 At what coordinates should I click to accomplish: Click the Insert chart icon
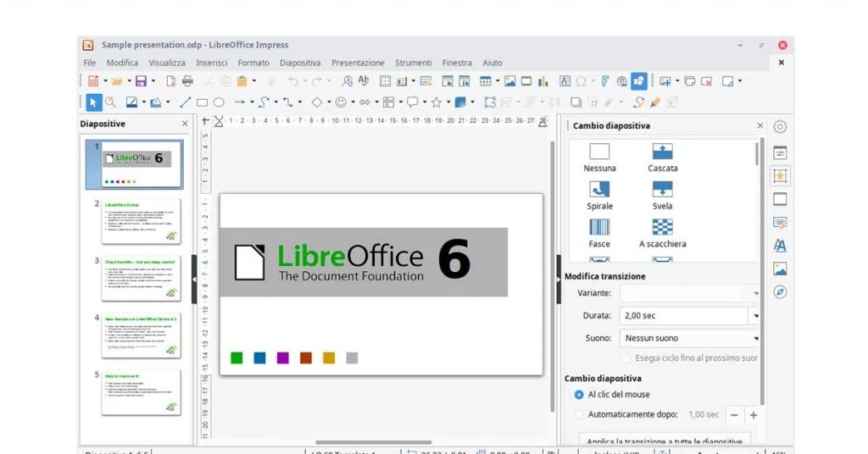pos(543,81)
